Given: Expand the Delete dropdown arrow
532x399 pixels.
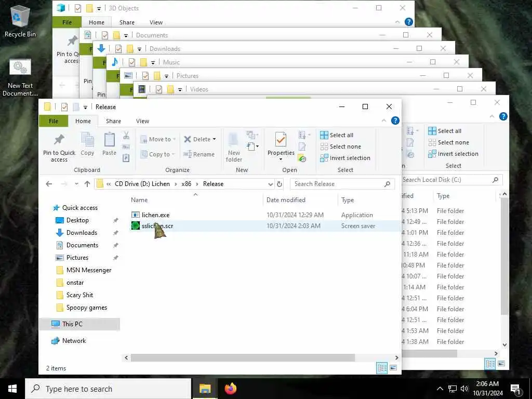Looking at the screenshot, I should point(214,139).
